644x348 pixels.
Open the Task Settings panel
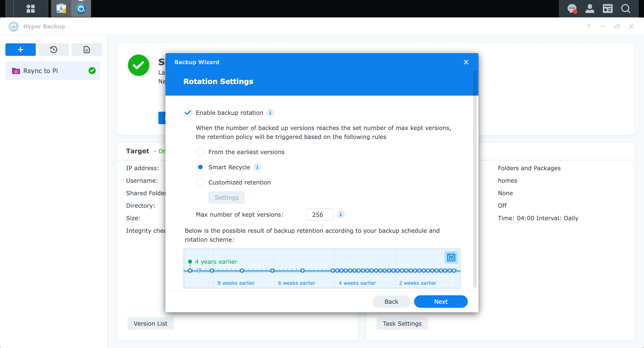(402, 324)
